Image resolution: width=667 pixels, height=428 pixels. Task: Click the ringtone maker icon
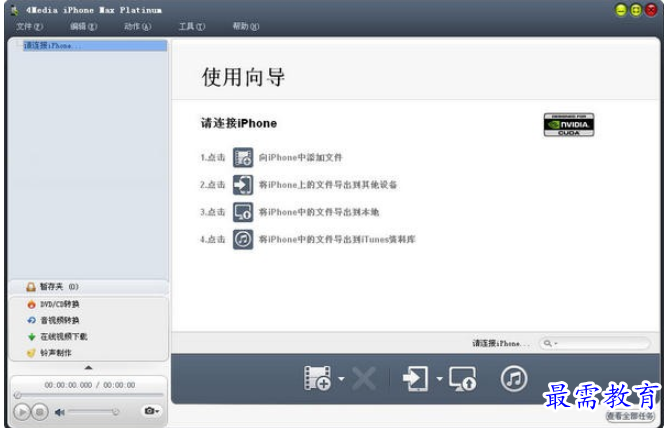pyautogui.click(x=31, y=353)
